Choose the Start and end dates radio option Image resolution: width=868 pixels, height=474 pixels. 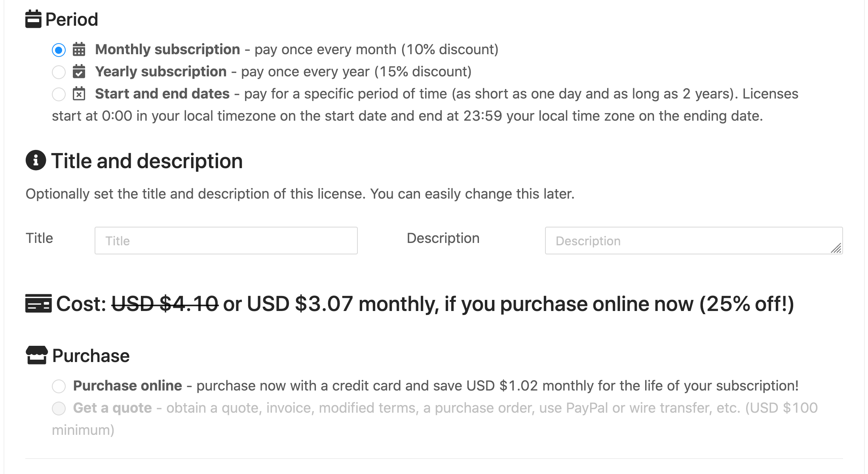[x=59, y=94]
